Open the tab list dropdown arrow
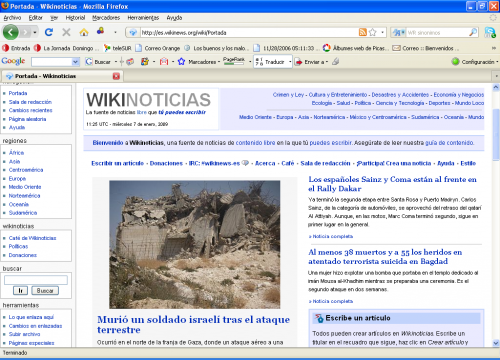This screenshot has width=500, height=360. (496, 76)
